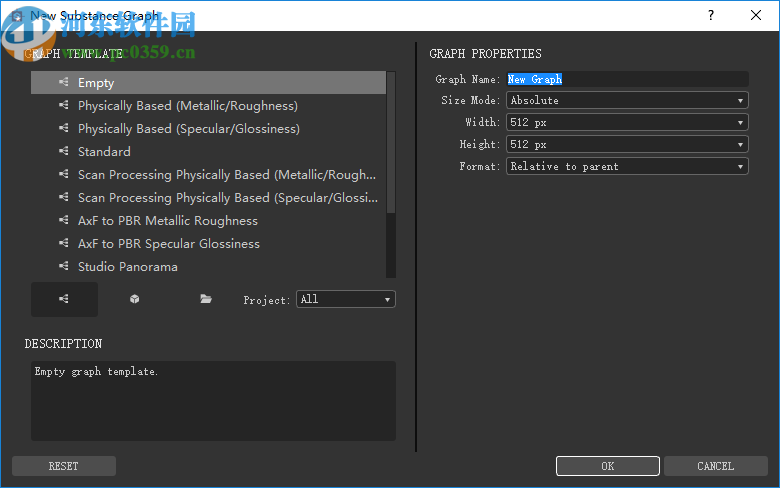780x488 pixels.
Task: Open the Format dropdown
Action: pyautogui.click(x=627, y=166)
